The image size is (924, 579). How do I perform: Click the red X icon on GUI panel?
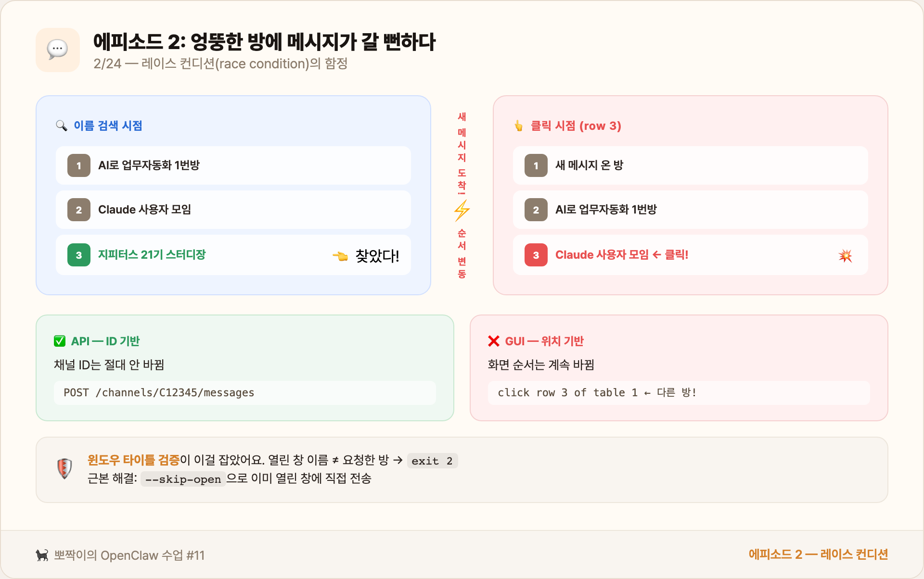point(493,341)
